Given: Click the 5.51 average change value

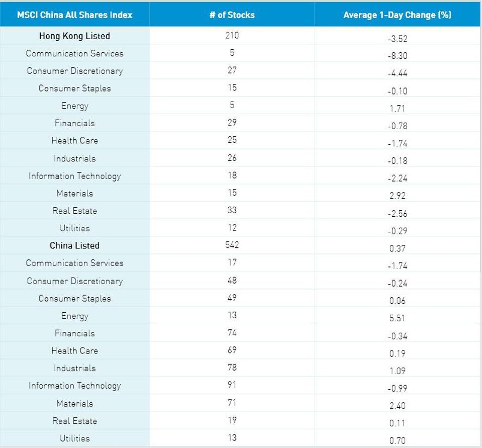Looking at the screenshot, I should pyautogui.click(x=397, y=318).
